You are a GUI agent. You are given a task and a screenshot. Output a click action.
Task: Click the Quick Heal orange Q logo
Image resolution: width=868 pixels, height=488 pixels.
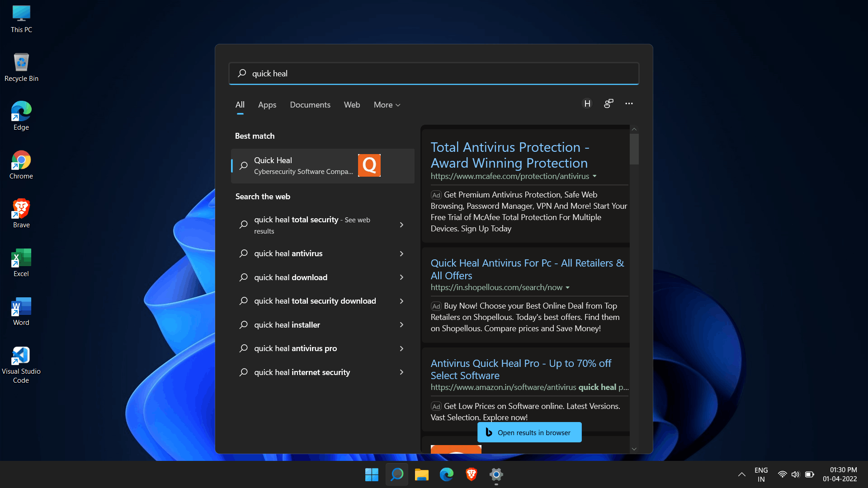pos(369,165)
